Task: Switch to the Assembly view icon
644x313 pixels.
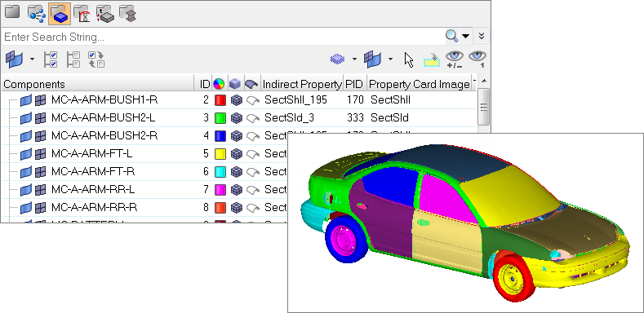Action: 37,13
